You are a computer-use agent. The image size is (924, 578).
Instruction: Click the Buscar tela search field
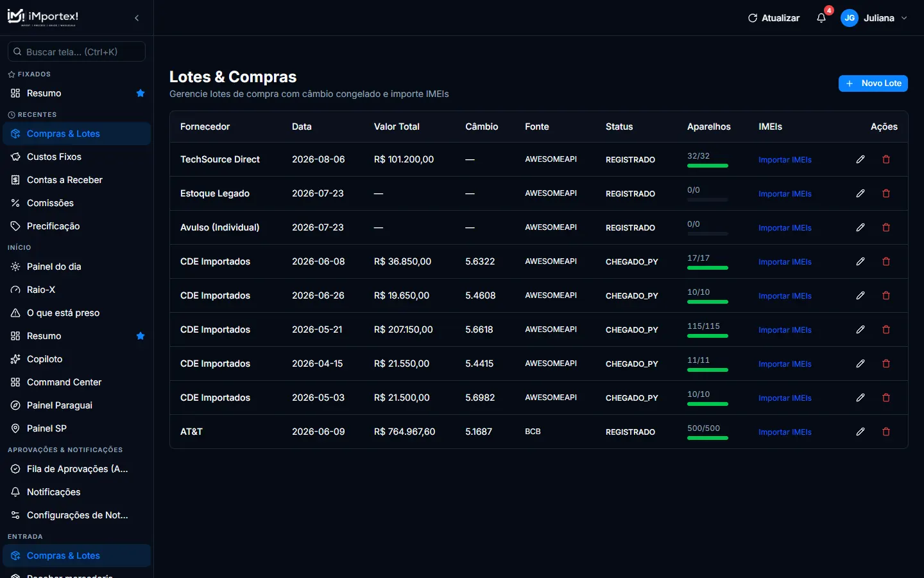[76, 51]
